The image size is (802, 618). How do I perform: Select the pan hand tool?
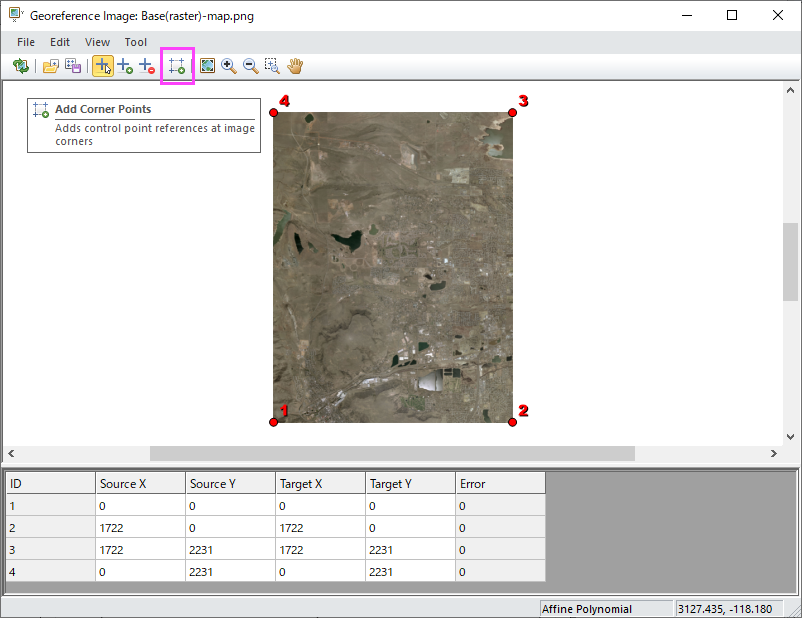[x=295, y=66]
